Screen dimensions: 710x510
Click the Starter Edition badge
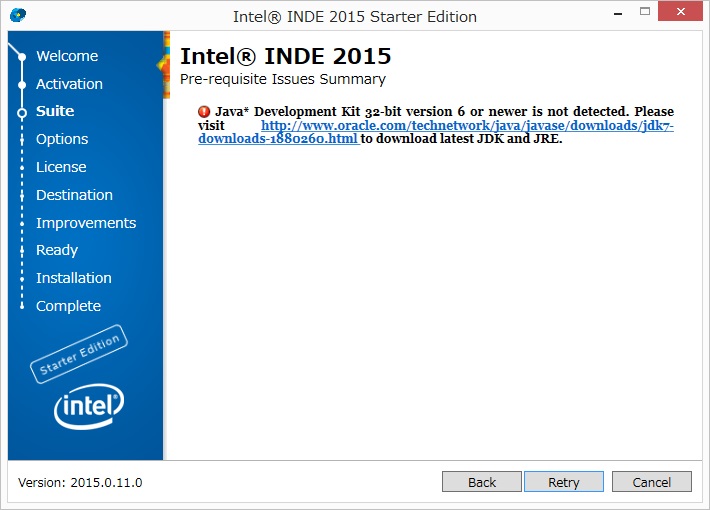[79, 354]
